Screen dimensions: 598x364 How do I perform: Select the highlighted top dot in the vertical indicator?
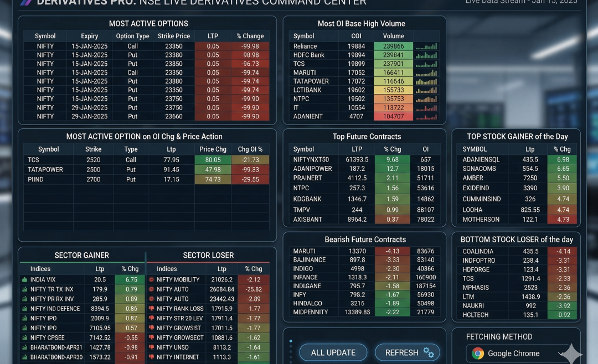[291, 341]
